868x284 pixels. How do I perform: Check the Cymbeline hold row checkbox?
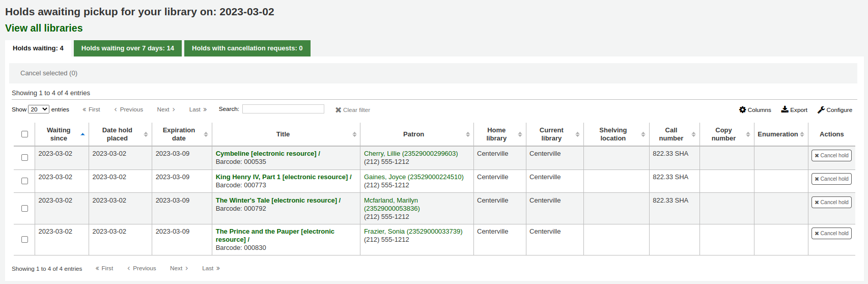pyautogui.click(x=24, y=158)
